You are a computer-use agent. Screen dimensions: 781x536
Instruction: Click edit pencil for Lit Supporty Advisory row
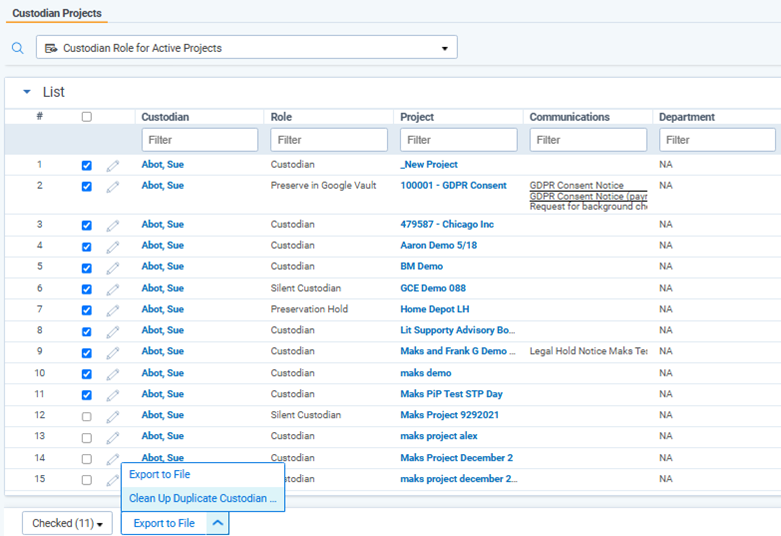click(x=113, y=332)
